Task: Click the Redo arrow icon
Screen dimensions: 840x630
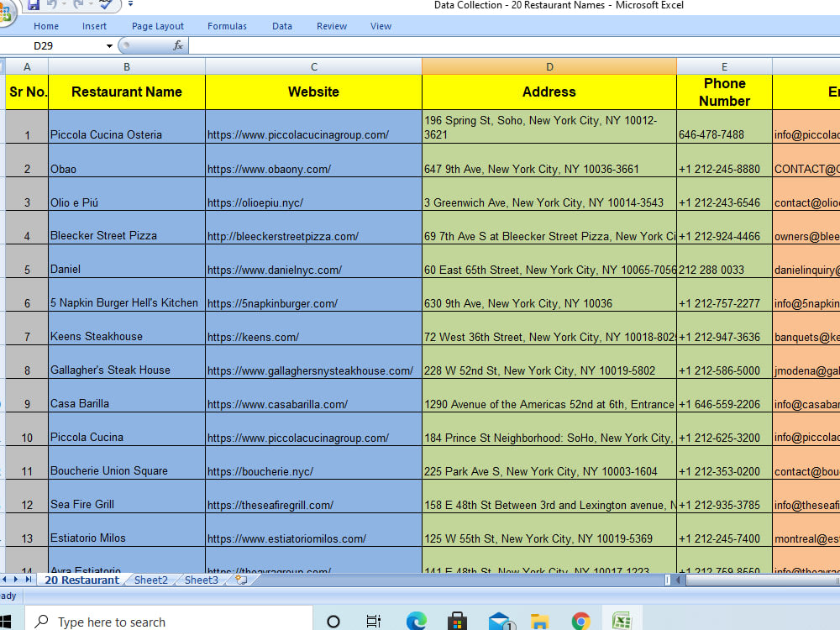Action: click(x=78, y=4)
